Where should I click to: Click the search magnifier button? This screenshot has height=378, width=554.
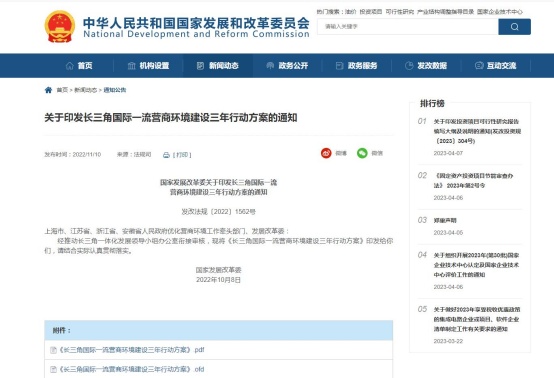(514, 27)
